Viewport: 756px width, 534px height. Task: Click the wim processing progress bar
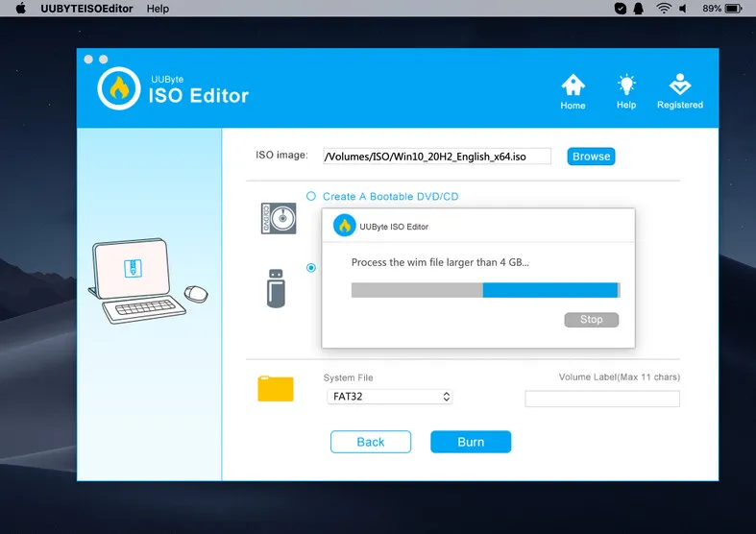click(x=485, y=290)
